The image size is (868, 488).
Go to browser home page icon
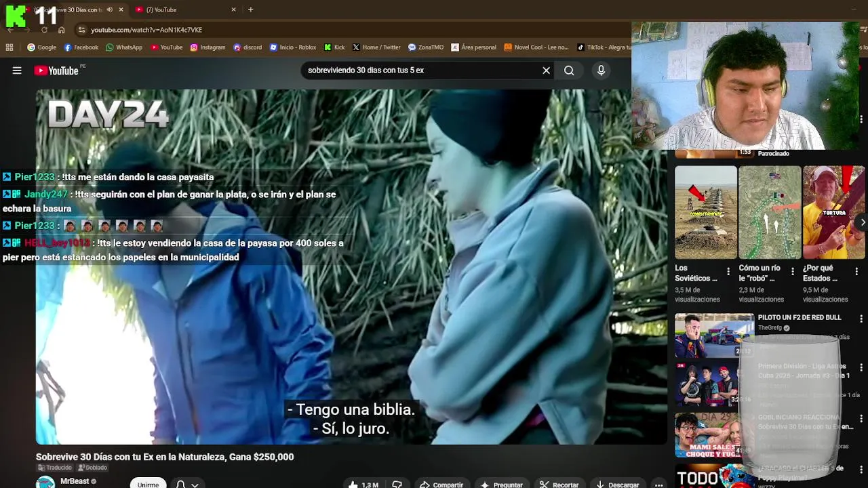click(x=61, y=30)
